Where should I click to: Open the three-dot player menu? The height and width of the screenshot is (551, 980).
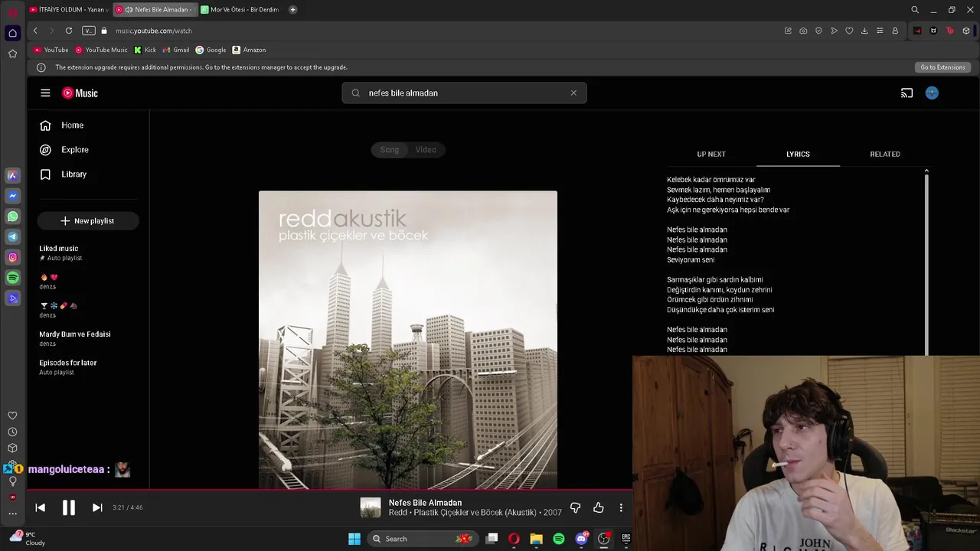click(x=621, y=507)
